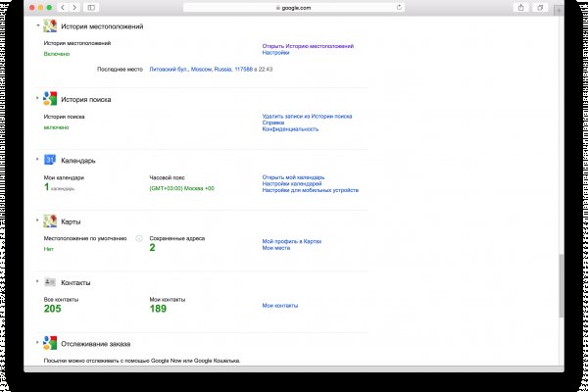Click Удалить записи из Истории поиска
This screenshot has width=588, height=392.
pyautogui.click(x=307, y=116)
